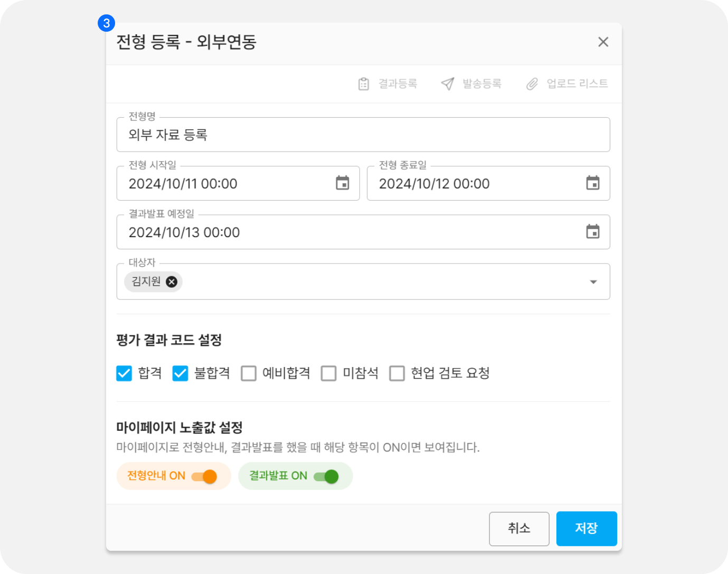Open calendar for 결과발표 예정일

point(593,232)
